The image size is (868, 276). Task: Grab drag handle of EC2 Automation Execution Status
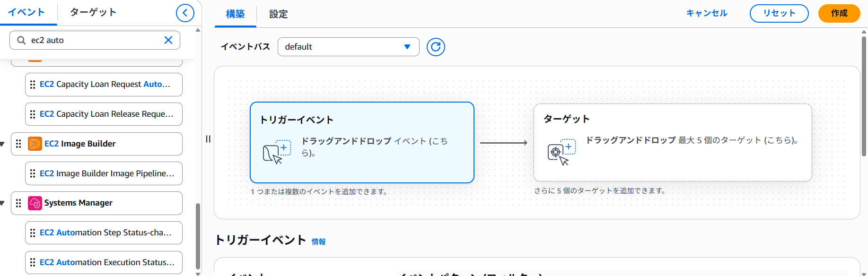[33, 262]
